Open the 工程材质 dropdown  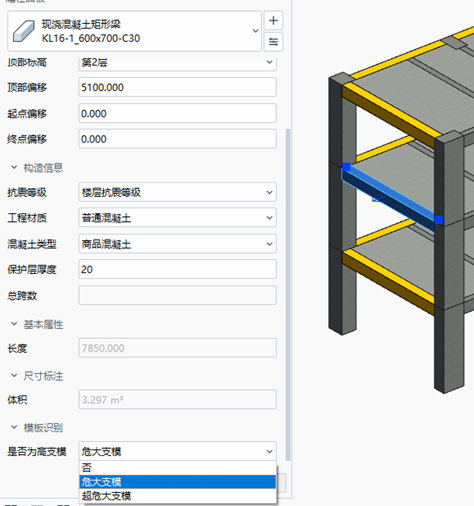tap(177, 218)
